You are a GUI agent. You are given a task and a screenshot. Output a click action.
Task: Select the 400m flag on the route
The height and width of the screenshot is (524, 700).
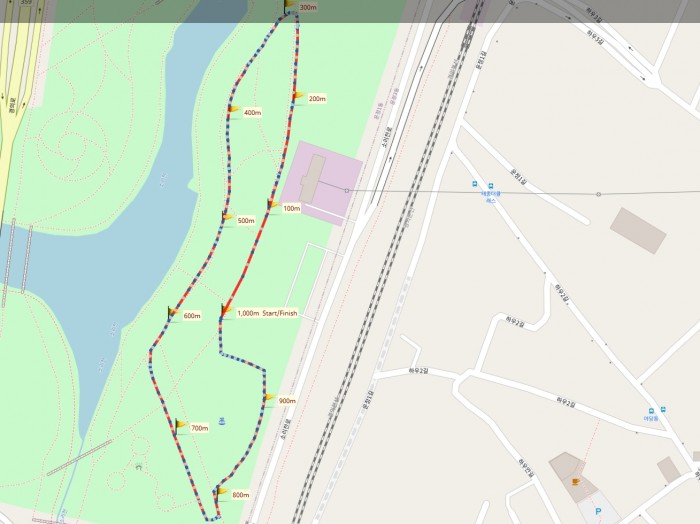(234, 110)
